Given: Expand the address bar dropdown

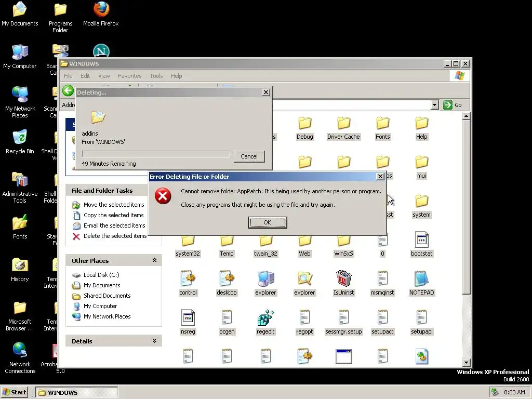Looking at the screenshot, I should click(x=435, y=105).
